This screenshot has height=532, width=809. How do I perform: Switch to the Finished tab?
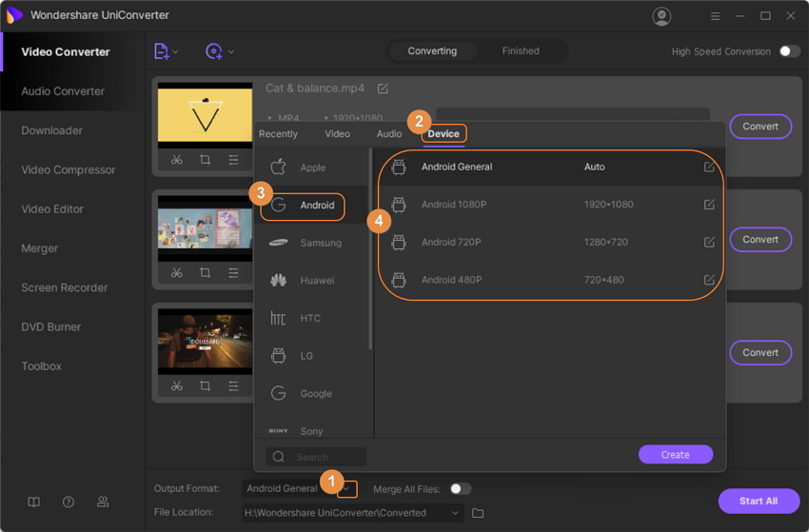521,51
